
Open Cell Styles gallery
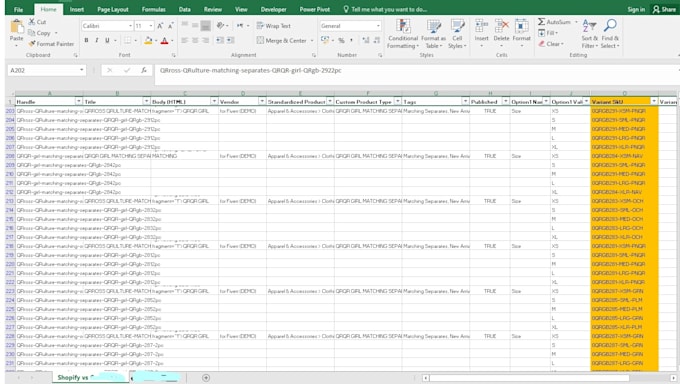457,34
